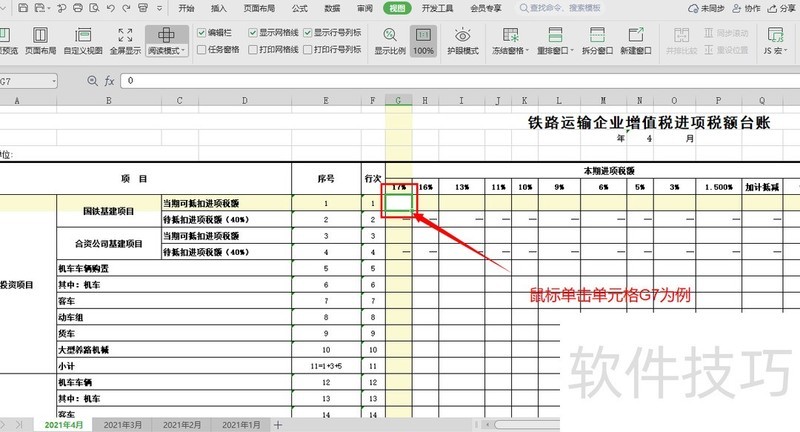Open the 开始 ribbon tab

click(186, 8)
